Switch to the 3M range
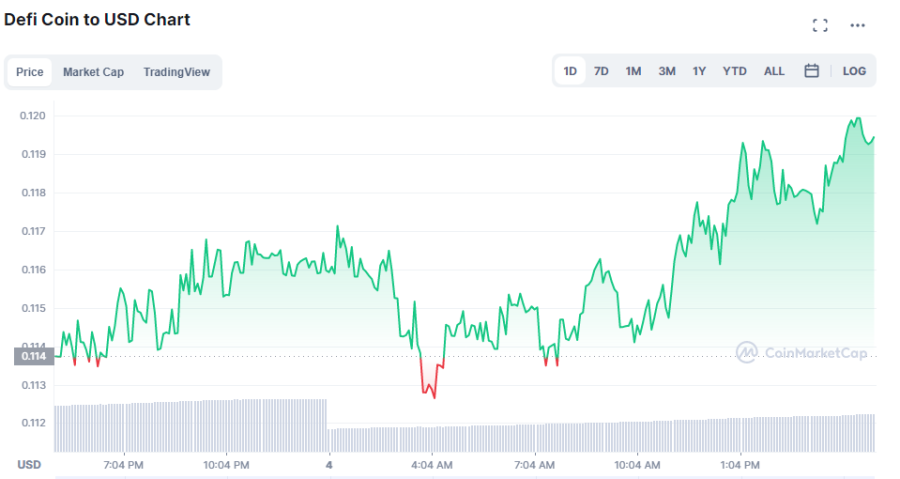 coord(666,71)
